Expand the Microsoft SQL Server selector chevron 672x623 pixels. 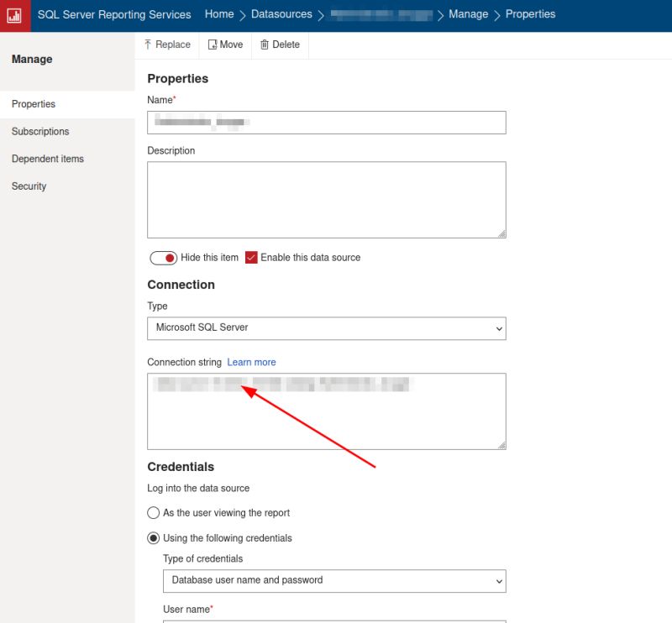coord(499,328)
